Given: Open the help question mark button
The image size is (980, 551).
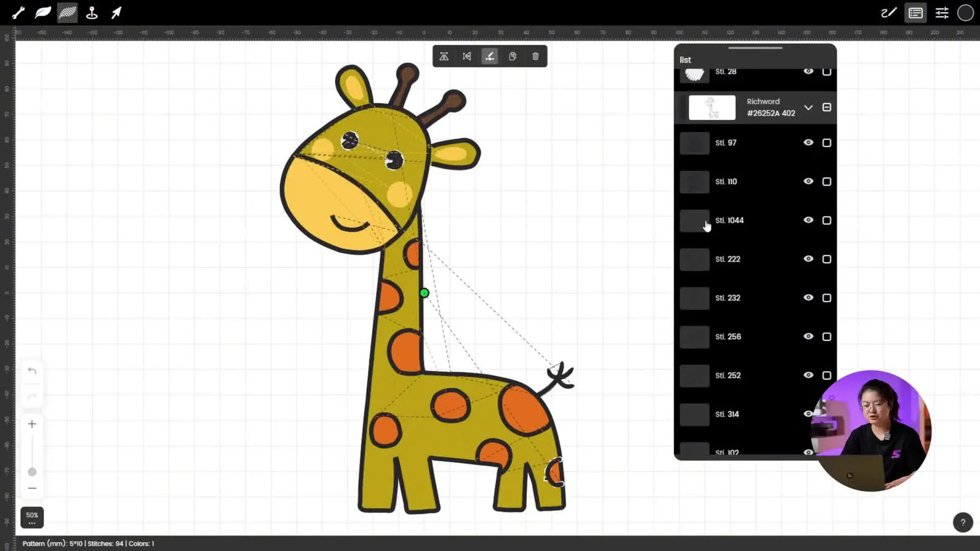Looking at the screenshot, I should click(962, 522).
